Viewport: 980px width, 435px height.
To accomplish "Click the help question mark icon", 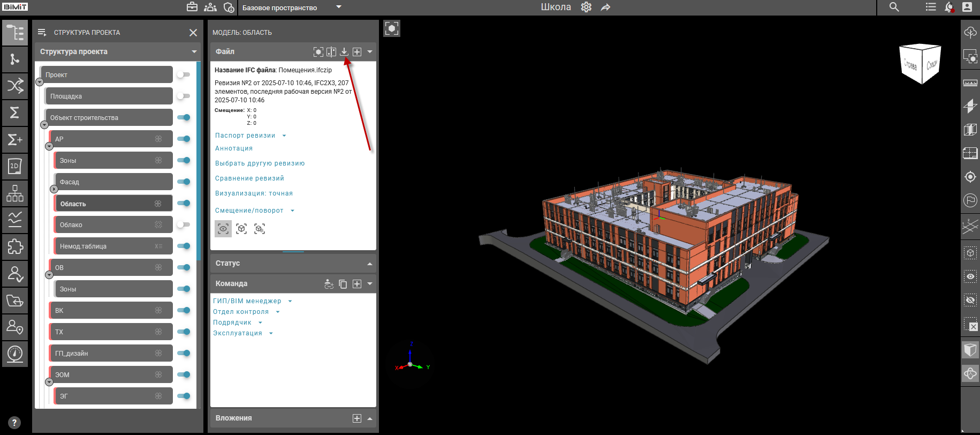I will coord(15,422).
